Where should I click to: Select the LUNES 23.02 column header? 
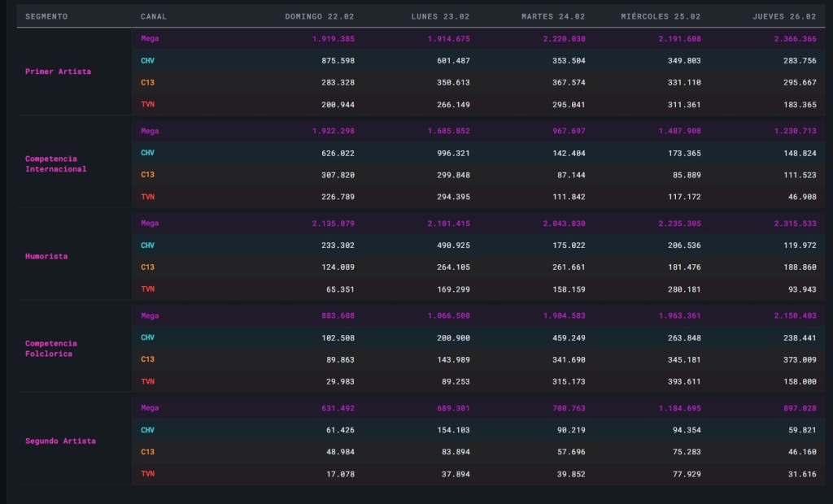[x=443, y=16]
